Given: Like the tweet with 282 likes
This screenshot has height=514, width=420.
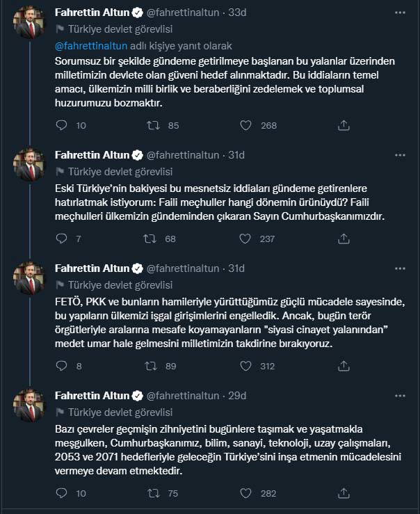Looking at the screenshot, I should tap(245, 493).
